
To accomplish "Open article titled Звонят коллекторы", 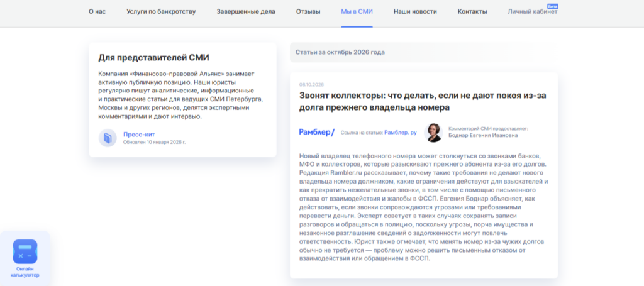I will [x=423, y=101].
